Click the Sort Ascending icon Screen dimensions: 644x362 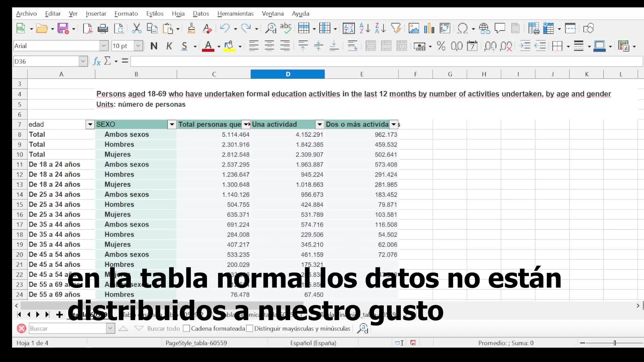click(364, 28)
